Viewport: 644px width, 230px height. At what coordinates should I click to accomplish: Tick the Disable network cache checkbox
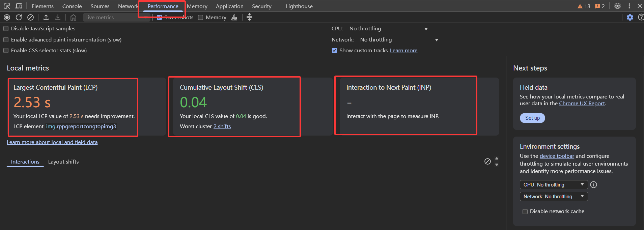point(525,211)
